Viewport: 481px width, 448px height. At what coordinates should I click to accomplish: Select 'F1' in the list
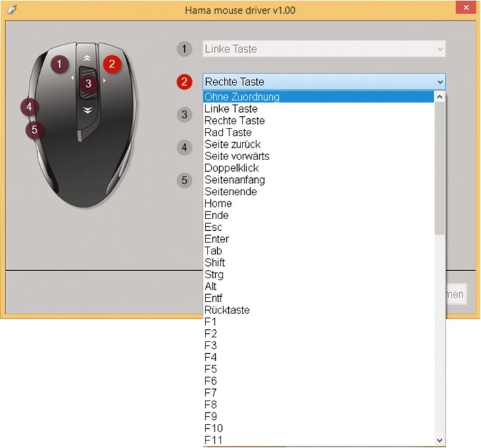tap(318, 322)
